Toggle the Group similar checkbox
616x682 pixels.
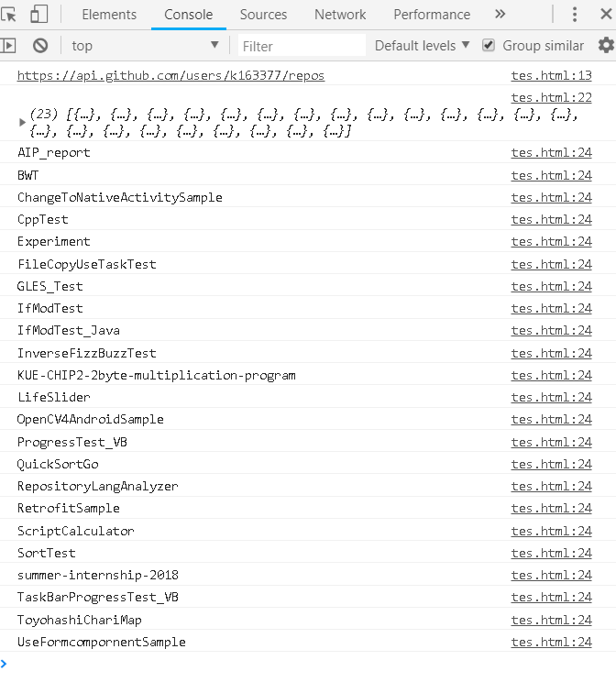(489, 45)
